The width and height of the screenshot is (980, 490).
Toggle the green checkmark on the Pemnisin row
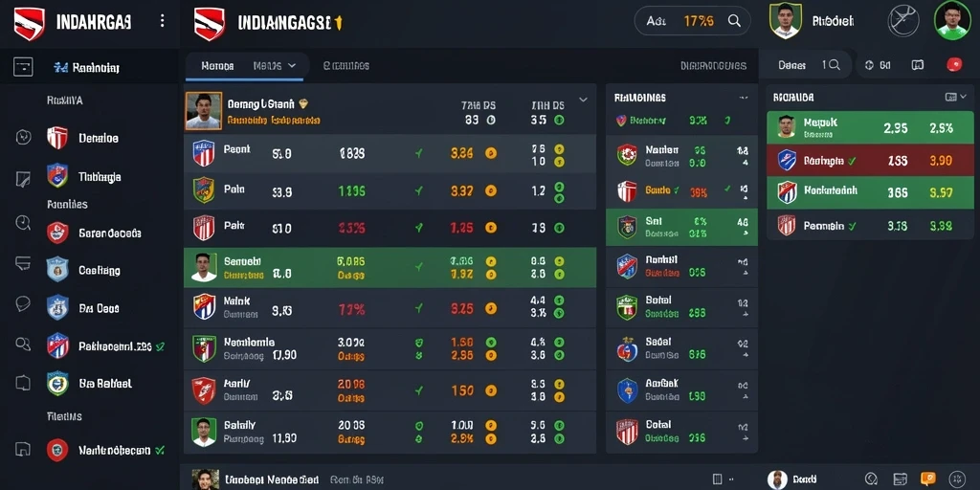[x=853, y=226]
